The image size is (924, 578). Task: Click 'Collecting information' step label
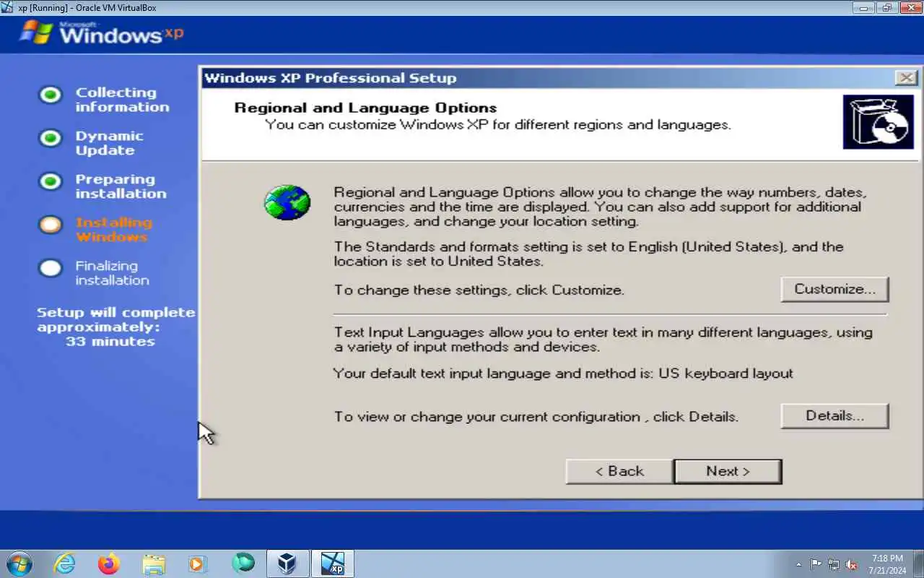[122, 100]
